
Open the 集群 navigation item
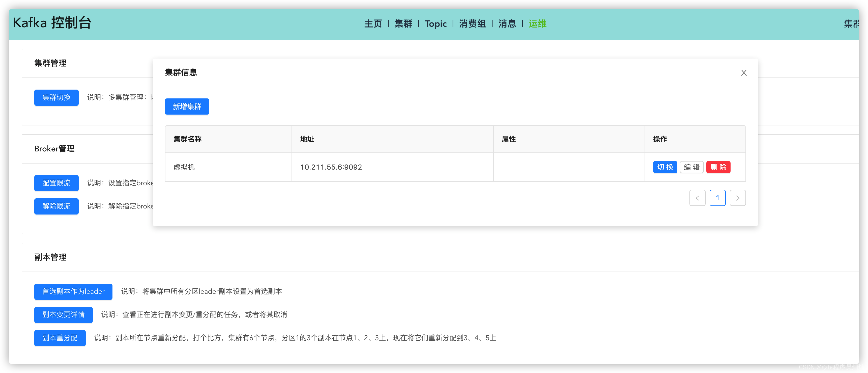[x=403, y=24]
